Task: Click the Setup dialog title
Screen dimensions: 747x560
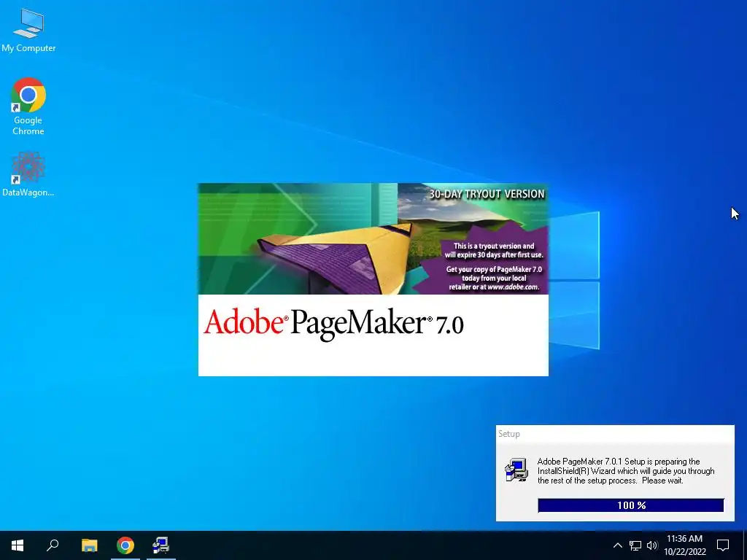Action: 508,434
